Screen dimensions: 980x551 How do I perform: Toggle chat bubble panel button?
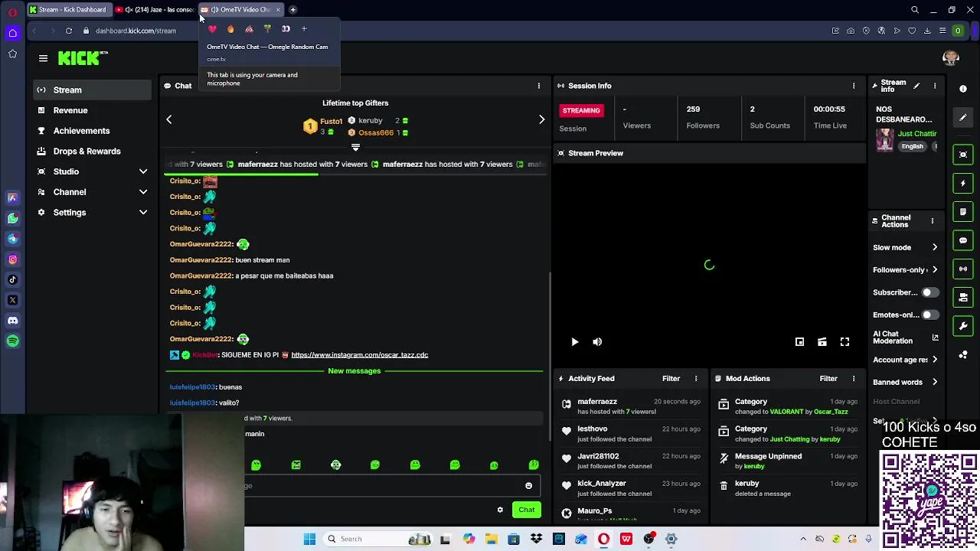[963, 240]
